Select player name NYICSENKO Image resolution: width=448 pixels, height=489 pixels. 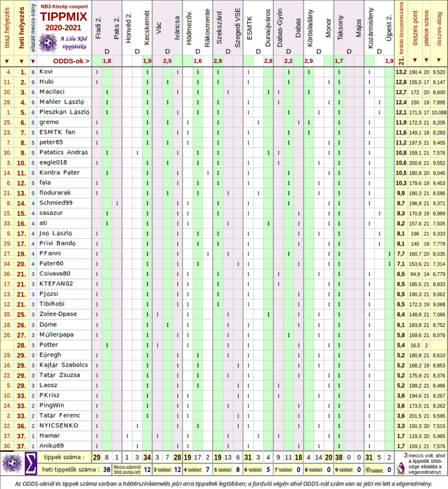coord(59,425)
